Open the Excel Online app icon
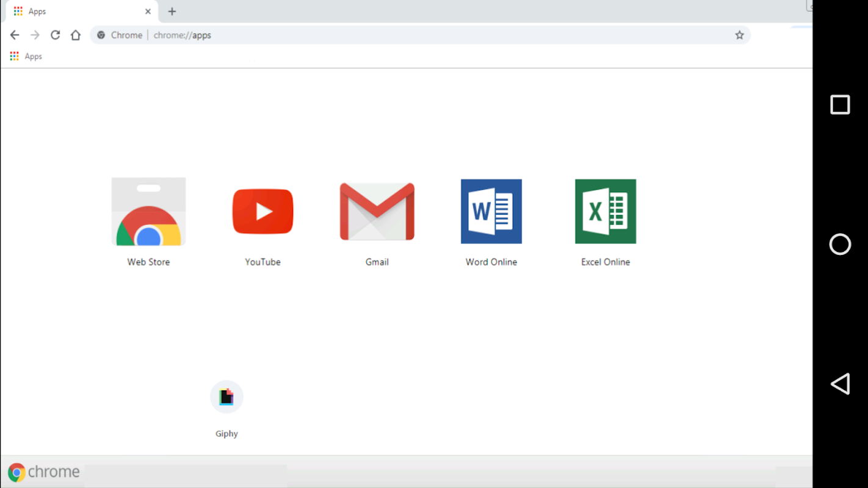 (606, 212)
